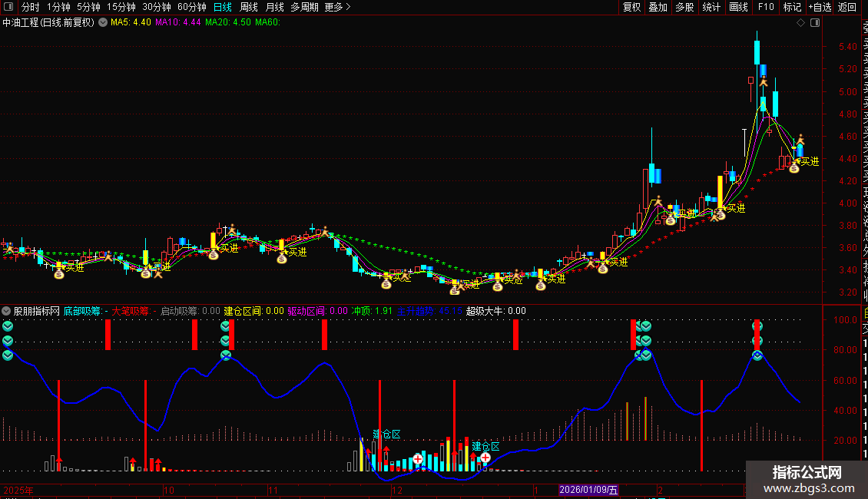Viewport: 868px width, 499px height.
Task: Click the 冲顶: 1.91 label
Action: coord(372,311)
